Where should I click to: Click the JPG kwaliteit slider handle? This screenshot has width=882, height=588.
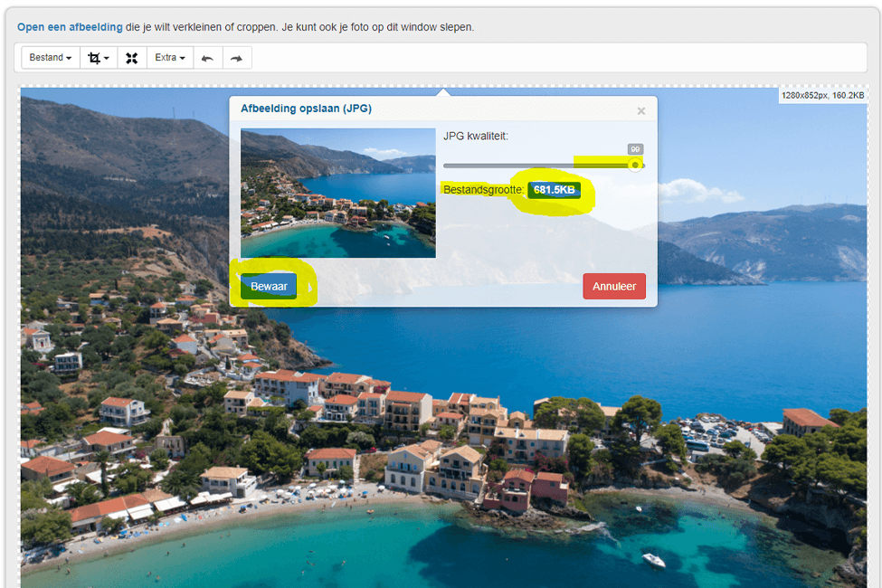(635, 165)
